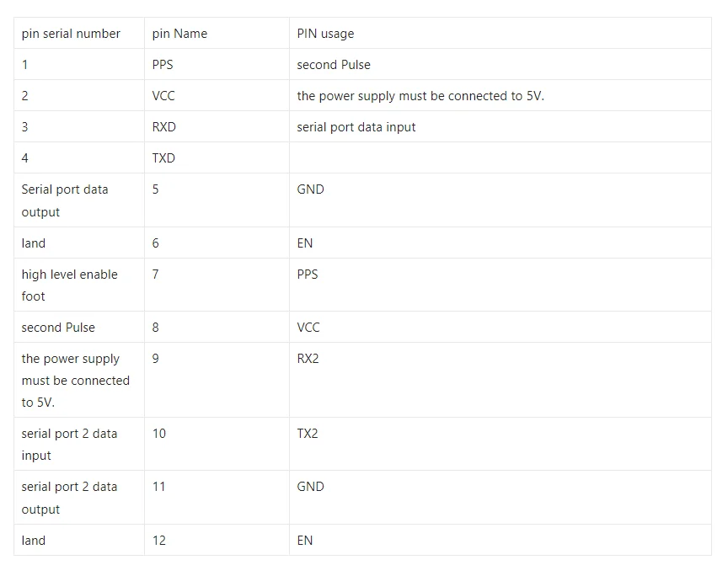Click the TX2 cell
The width and height of the screenshot is (728, 576).
[500, 444]
